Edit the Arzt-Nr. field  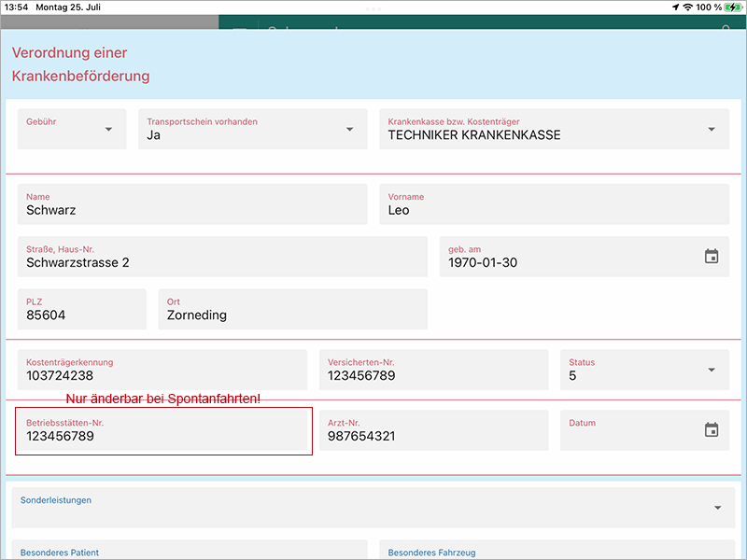pos(433,430)
